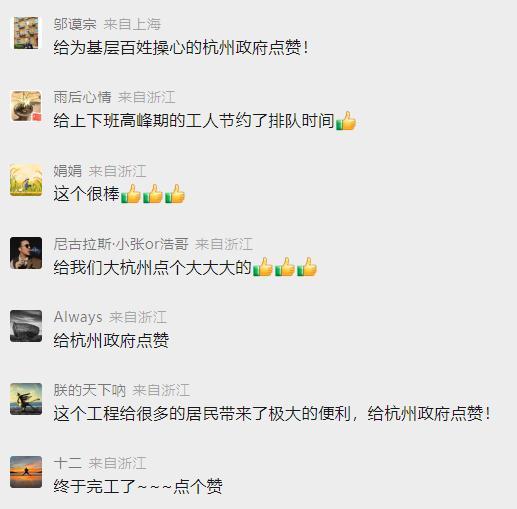Open the Always username link
This screenshot has width=517, height=509.
(x=78, y=317)
